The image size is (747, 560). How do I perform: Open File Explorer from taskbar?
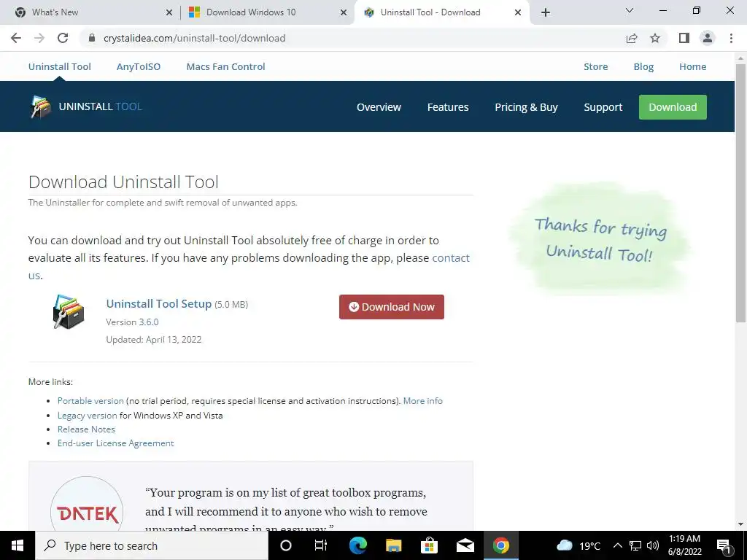point(393,545)
